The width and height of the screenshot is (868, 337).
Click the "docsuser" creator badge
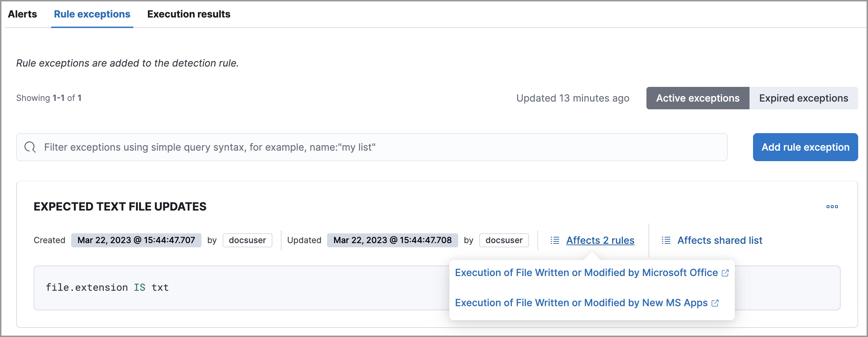247,240
